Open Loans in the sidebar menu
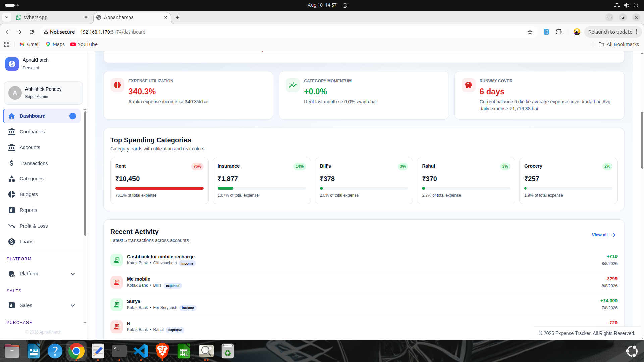The width and height of the screenshot is (644, 362). pyautogui.click(x=42, y=242)
